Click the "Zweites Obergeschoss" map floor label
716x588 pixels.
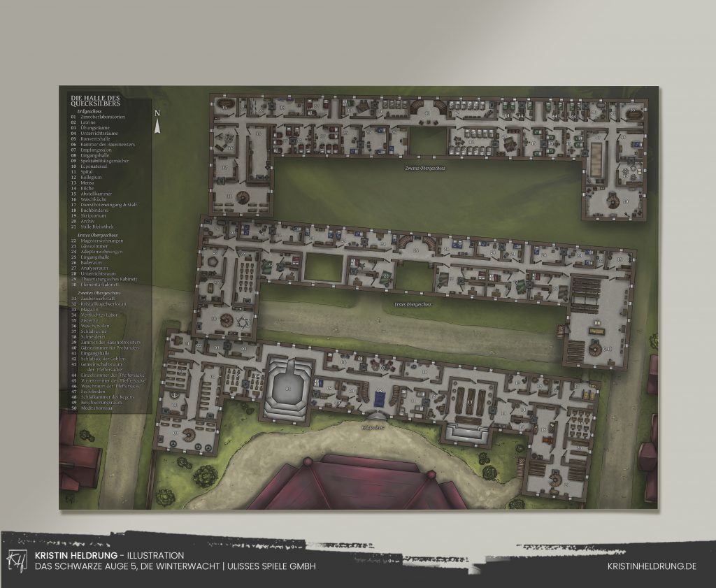tap(424, 168)
